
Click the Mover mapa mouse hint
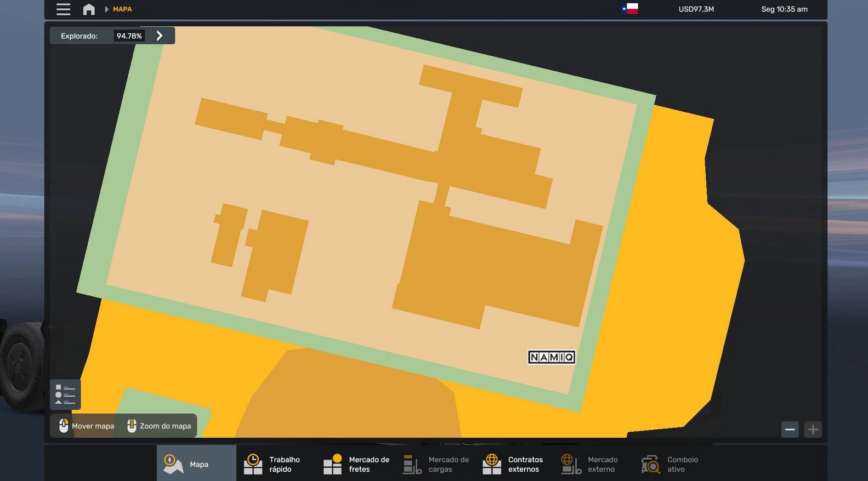coord(87,426)
